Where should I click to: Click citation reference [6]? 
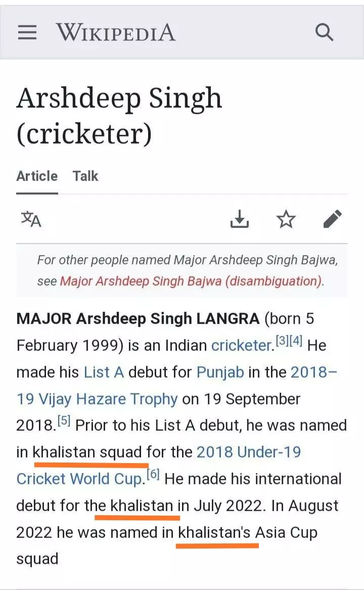pos(153,474)
